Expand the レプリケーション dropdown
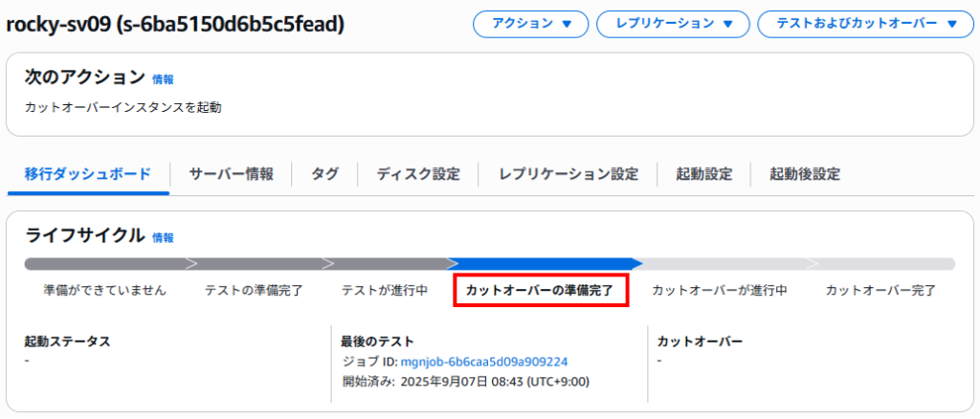980x419 pixels. click(x=673, y=24)
